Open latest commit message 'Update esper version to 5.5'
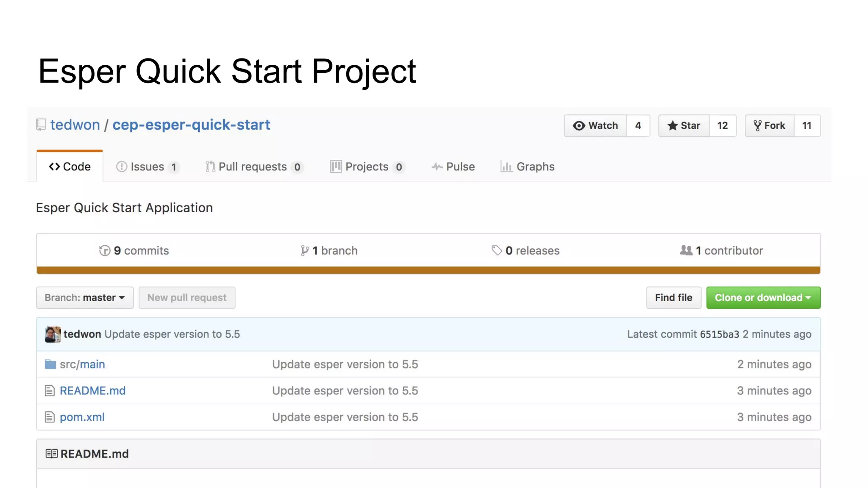Viewport: 868px width, 488px height. point(172,334)
